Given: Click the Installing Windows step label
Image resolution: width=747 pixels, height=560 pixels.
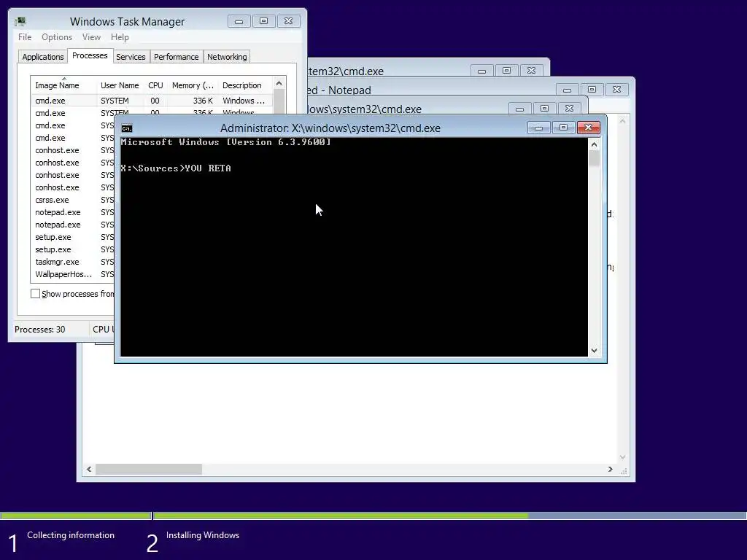Looking at the screenshot, I should (x=203, y=535).
